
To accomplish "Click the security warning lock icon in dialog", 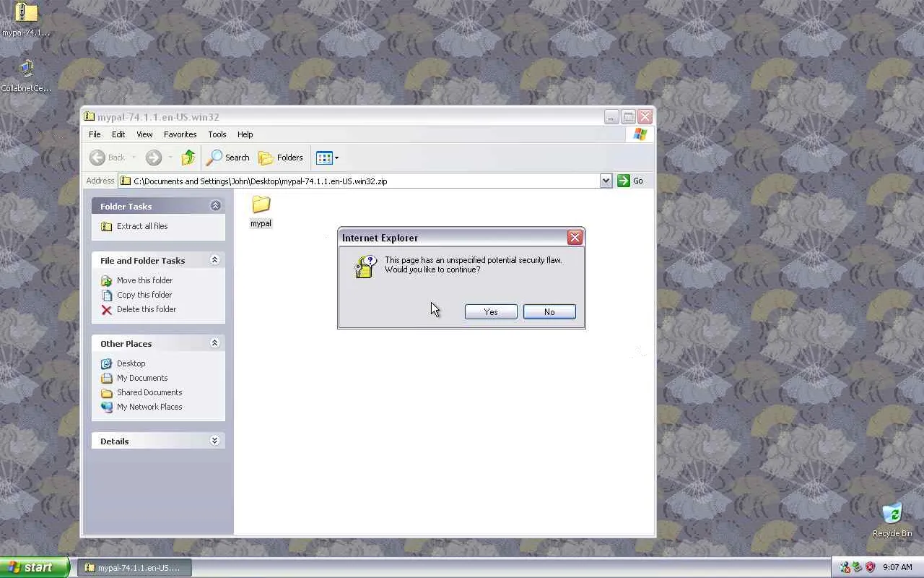I will coord(365,267).
